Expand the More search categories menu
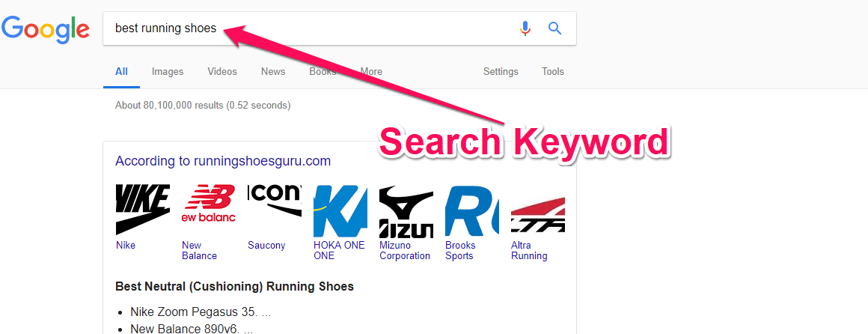The image size is (868, 334). click(371, 71)
